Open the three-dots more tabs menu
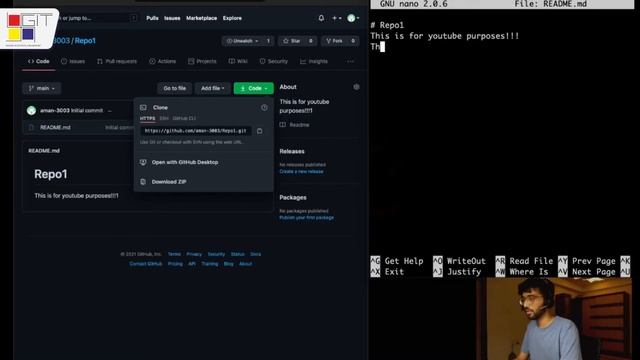 point(350,61)
